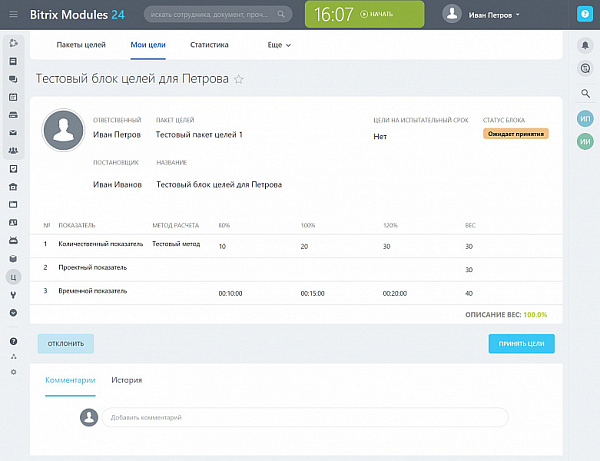
Task: Click the notifications bell icon
Action: (585, 46)
